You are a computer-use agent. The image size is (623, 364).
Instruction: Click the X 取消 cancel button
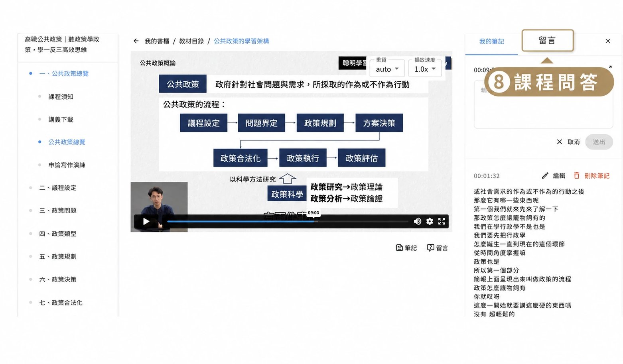pos(568,142)
